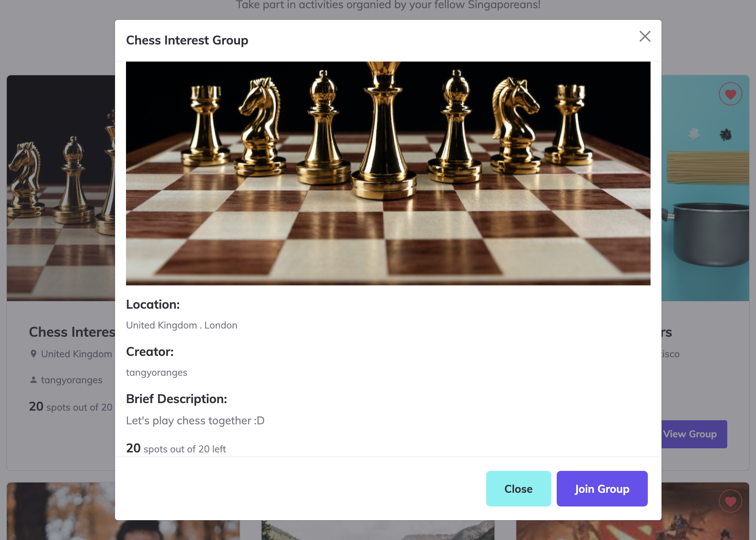Click United Kingdom . London location text
This screenshot has height=540, width=756.
tap(181, 325)
